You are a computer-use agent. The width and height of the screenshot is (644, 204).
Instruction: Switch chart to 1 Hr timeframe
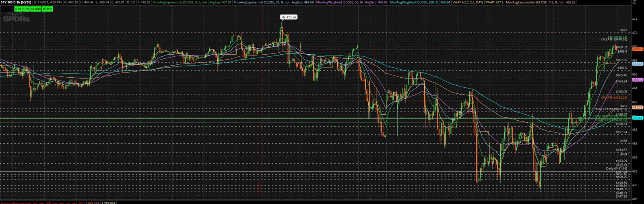coord(26,8)
